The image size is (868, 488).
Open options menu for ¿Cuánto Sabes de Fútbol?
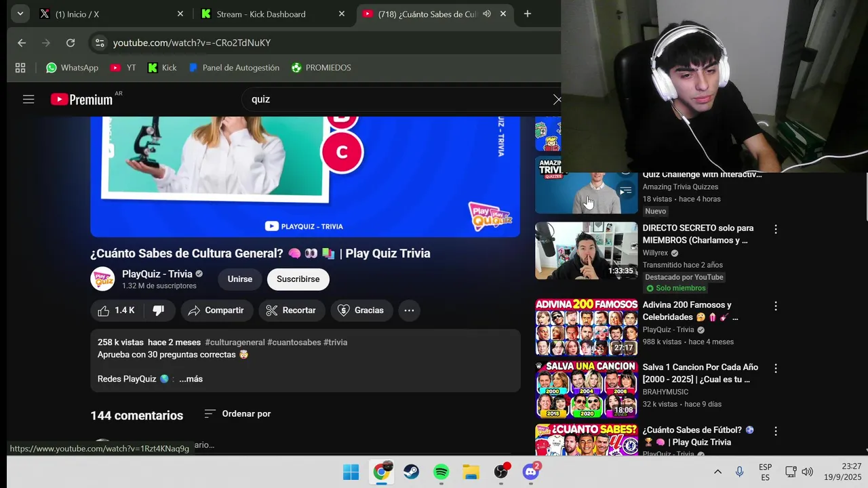[776, 431]
